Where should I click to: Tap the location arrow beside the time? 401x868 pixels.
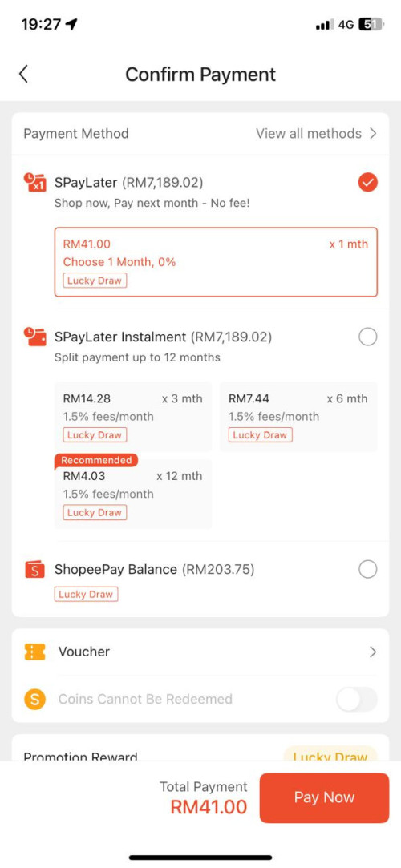(71, 24)
